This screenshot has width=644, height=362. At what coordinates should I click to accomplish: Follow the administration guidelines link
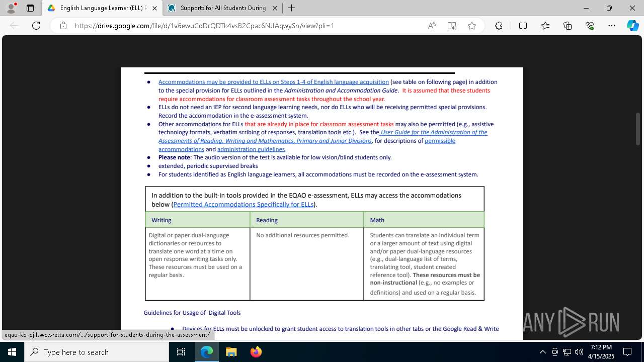pyautogui.click(x=251, y=149)
